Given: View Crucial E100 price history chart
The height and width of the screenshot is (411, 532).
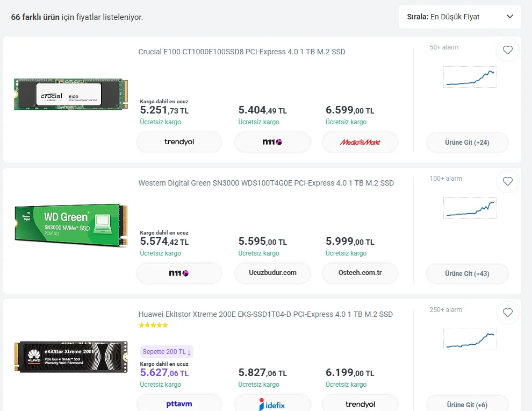Looking at the screenshot, I should [x=470, y=77].
